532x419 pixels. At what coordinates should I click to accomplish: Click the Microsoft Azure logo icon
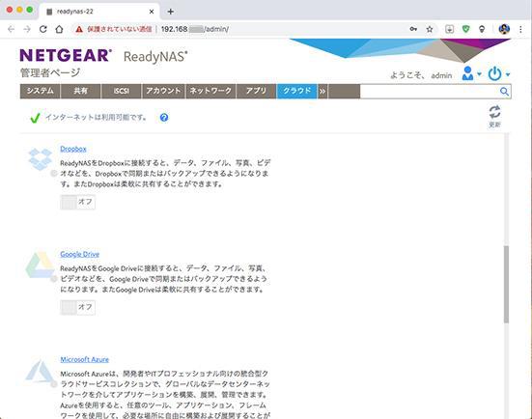tap(40, 371)
